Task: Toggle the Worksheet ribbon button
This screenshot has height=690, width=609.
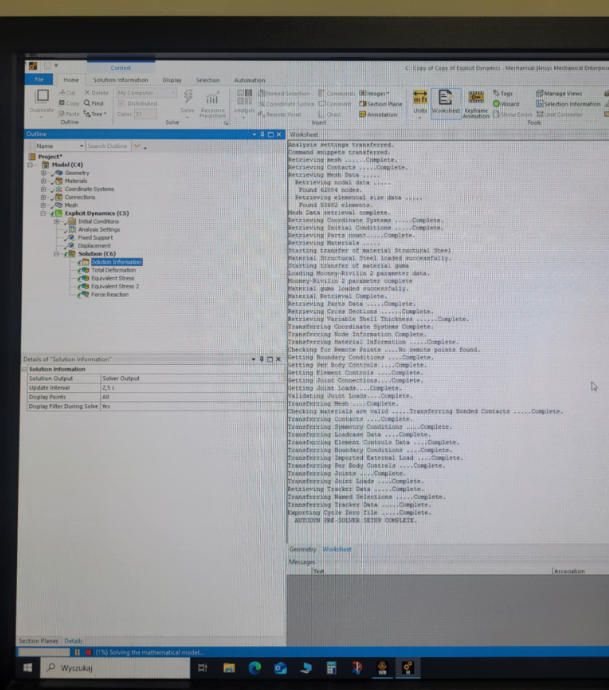Action: tap(446, 102)
